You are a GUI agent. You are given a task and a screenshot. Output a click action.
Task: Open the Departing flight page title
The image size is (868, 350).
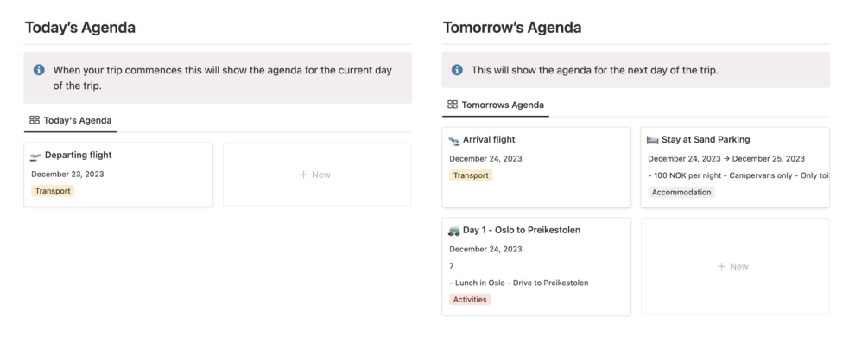click(78, 156)
